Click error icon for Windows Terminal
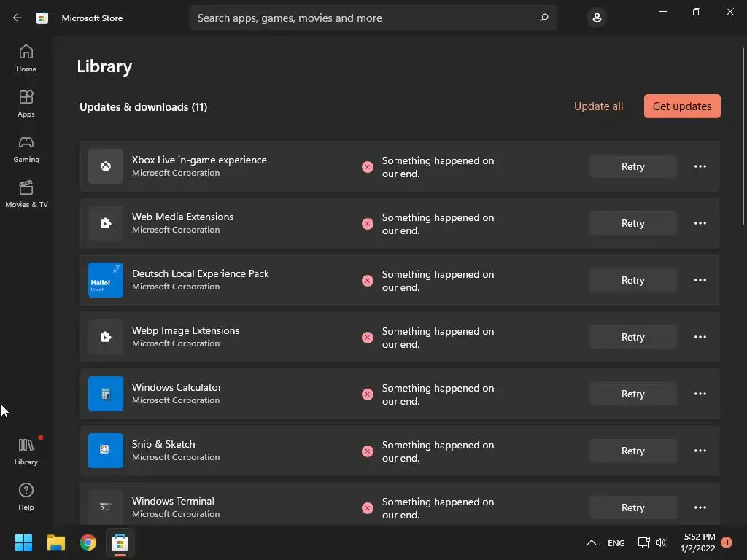 368,508
